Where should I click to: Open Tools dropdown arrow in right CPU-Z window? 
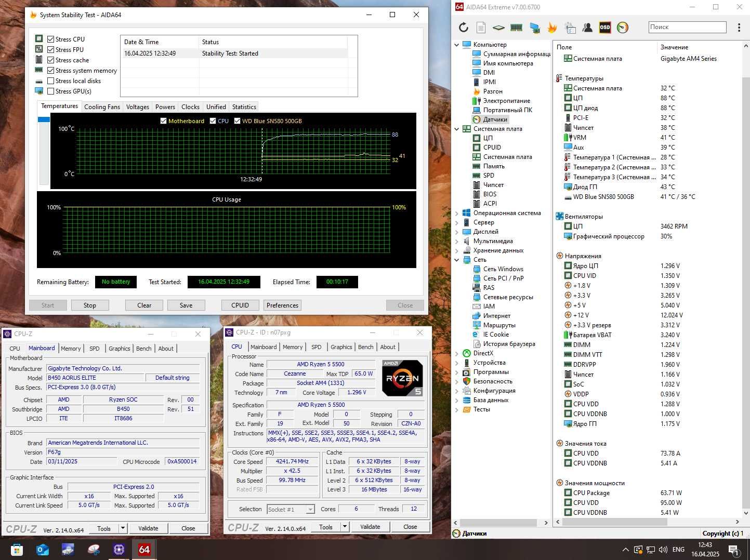pyautogui.click(x=345, y=527)
